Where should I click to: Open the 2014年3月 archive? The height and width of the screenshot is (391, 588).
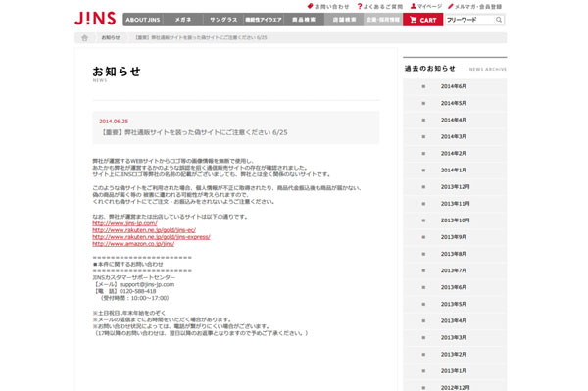pyautogui.click(x=455, y=137)
